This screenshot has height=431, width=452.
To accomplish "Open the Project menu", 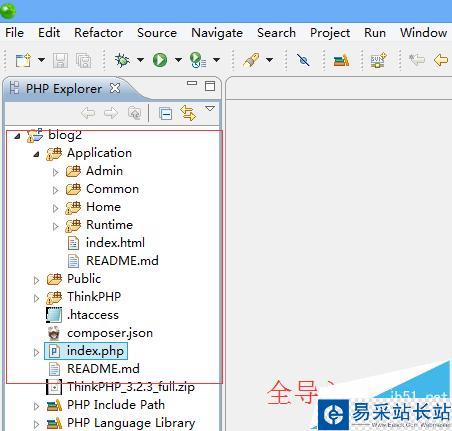I will click(x=330, y=33).
